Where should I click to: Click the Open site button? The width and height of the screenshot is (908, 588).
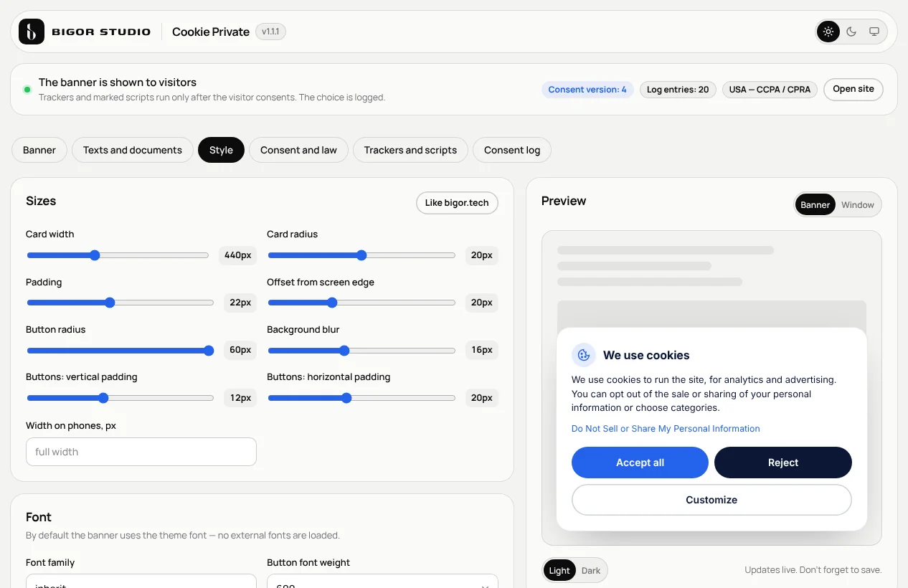click(x=853, y=89)
